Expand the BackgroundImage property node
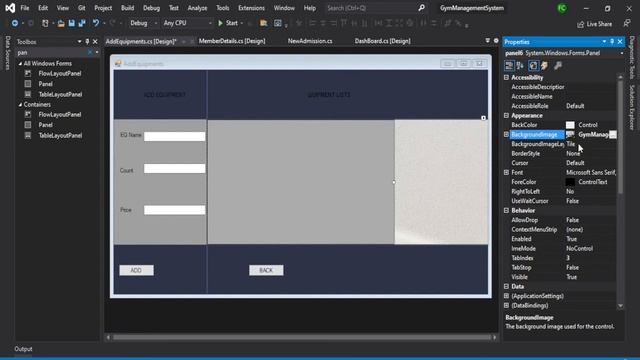The width and height of the screenshot is (640, 360). click(x=507, y=134)
